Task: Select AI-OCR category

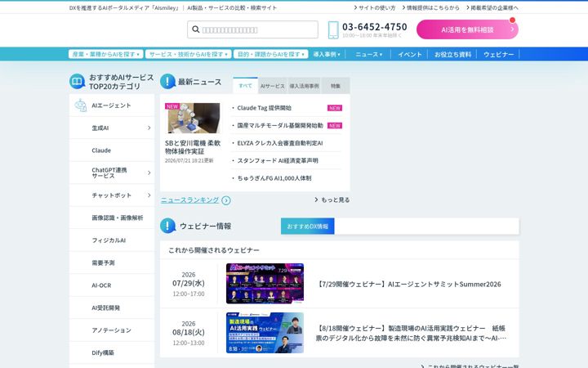Action: point(112,285)
